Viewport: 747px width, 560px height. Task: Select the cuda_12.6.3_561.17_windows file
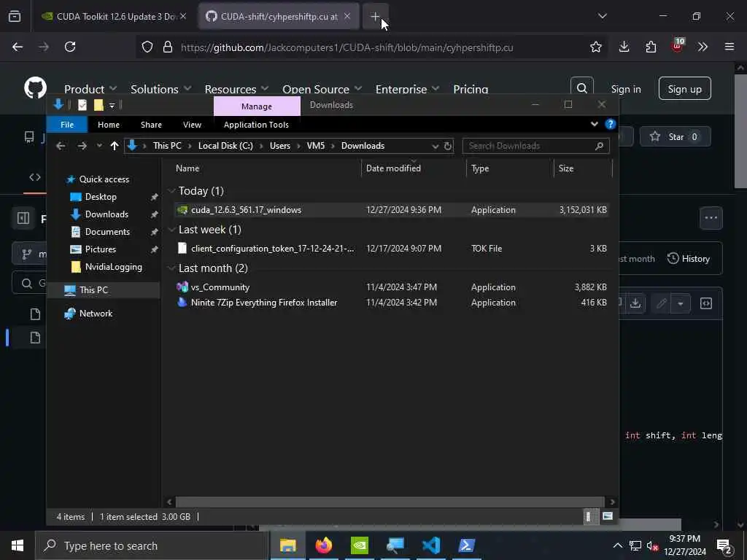point(391,209)
